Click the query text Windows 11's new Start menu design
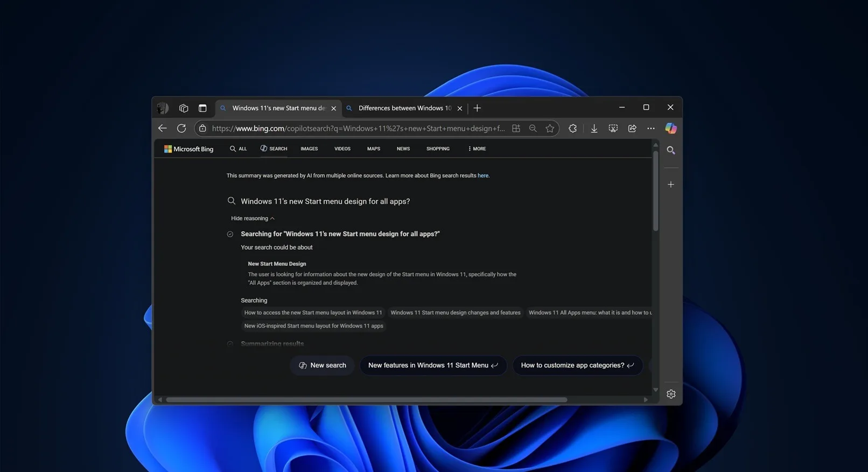This screenshot has width=868, height=472. [325, 201]
